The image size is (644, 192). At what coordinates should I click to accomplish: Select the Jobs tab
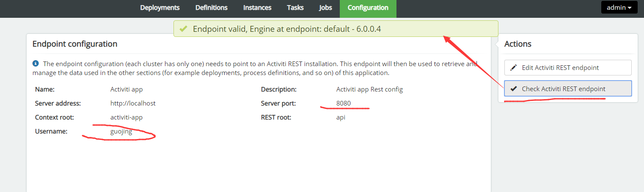325,8
